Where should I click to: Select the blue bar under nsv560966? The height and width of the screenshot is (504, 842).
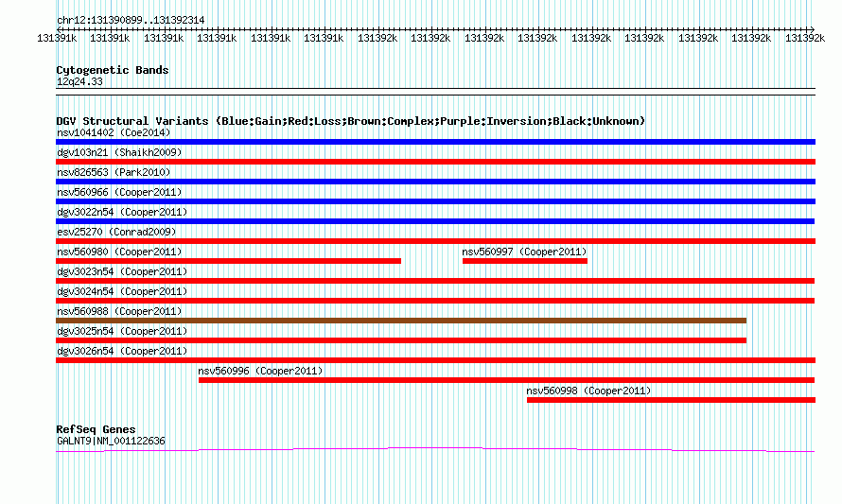coord(435,201)
